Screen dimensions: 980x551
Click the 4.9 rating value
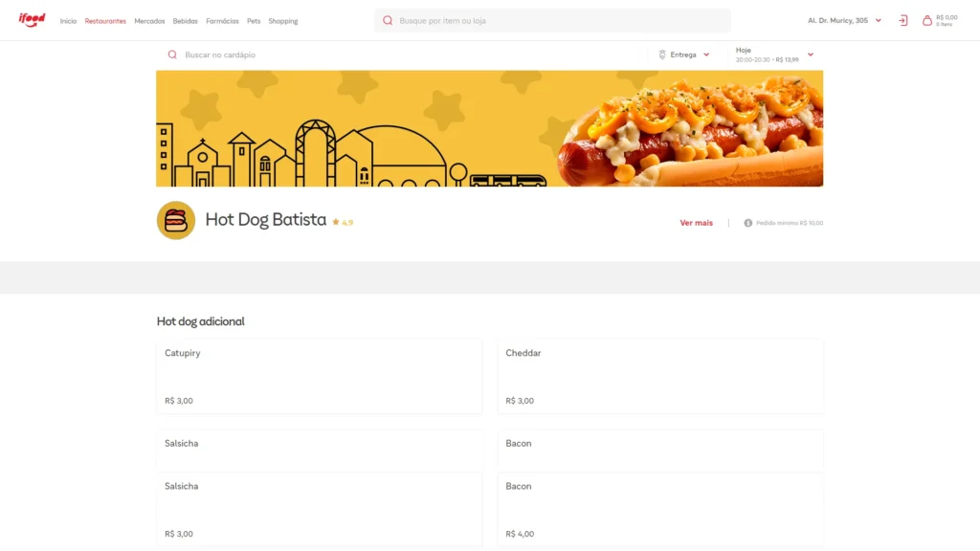click(x=347, y=222)
